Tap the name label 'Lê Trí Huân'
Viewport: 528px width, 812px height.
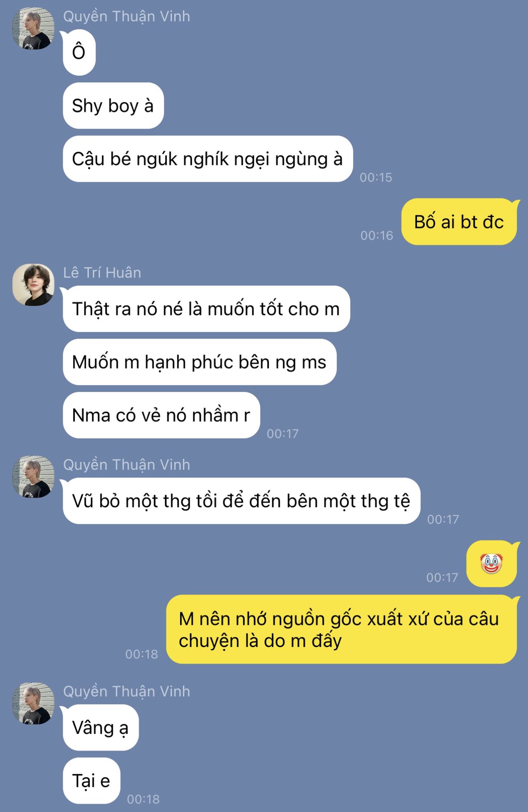[x=102, y=273]
